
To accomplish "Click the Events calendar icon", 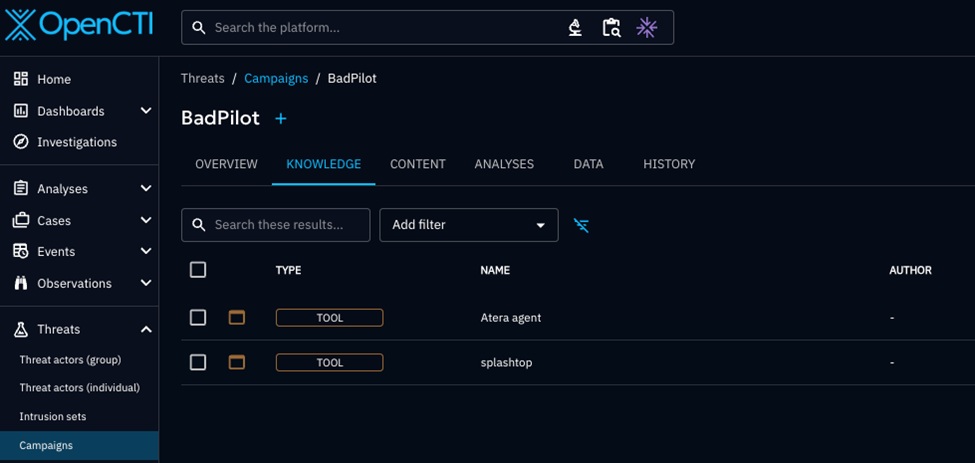I will 21,251.
